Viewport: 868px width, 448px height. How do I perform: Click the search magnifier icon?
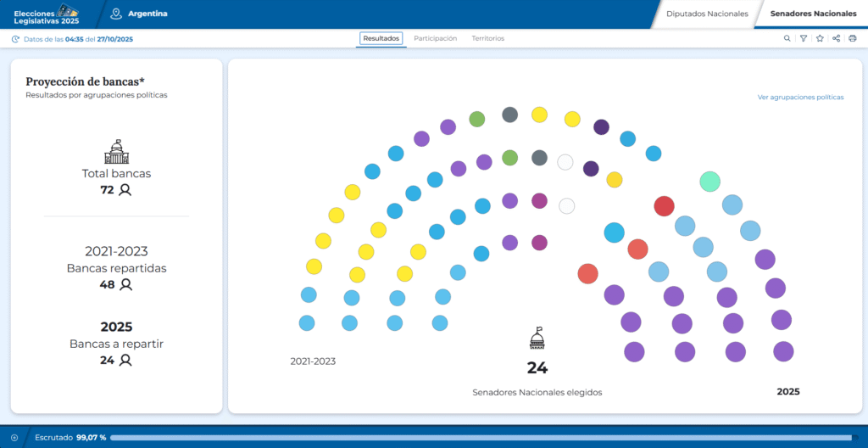(787, 38)
